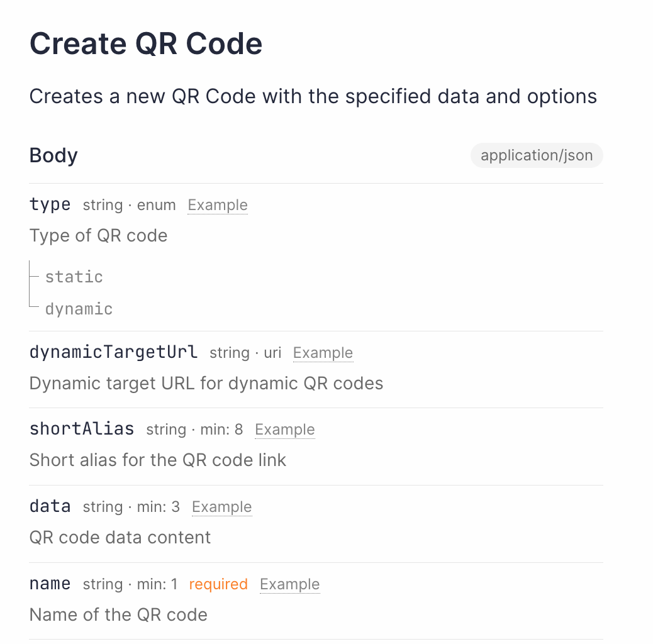Select the dynamic enum value
Image resolution: width=653 pixels, height=644 pixels.
[x=79, y=309]
